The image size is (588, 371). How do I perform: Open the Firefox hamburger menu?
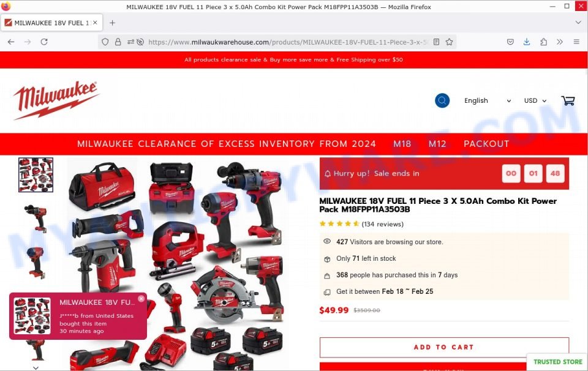pos(576,42)
